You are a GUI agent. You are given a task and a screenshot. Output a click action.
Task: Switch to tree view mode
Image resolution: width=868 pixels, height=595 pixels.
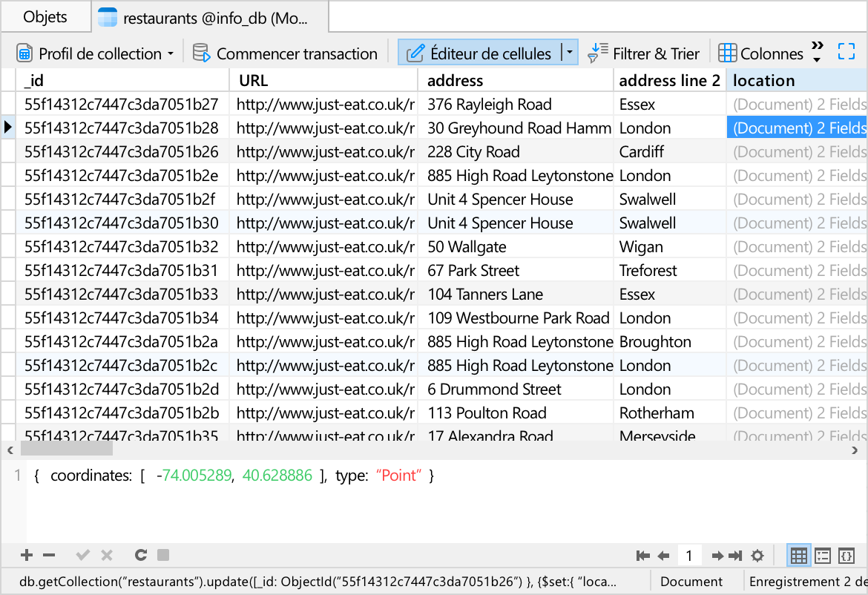click(823, 556)
